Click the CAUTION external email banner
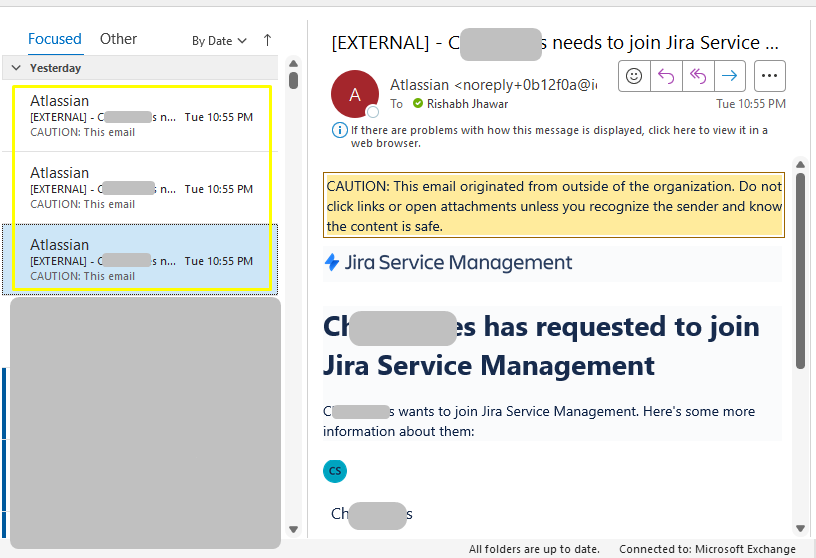Viewport: 816px width, 558px height. 554,206
